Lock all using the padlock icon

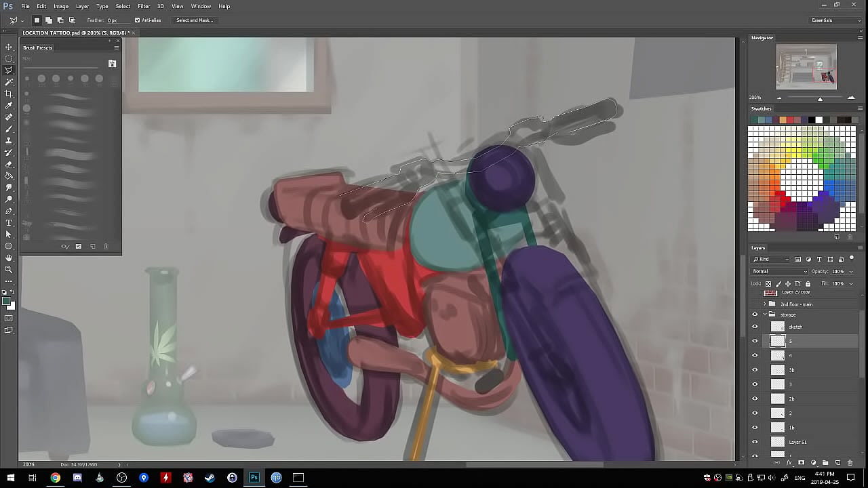pos(807,283)
